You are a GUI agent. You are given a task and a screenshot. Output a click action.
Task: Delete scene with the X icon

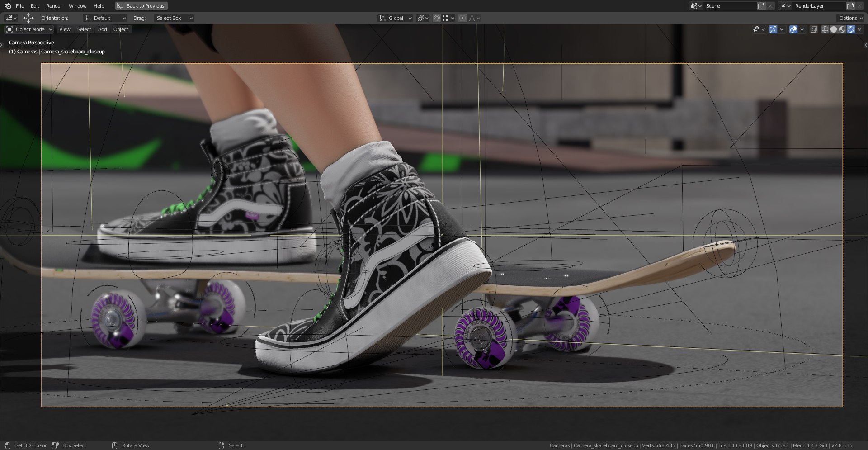coord(770,6)
